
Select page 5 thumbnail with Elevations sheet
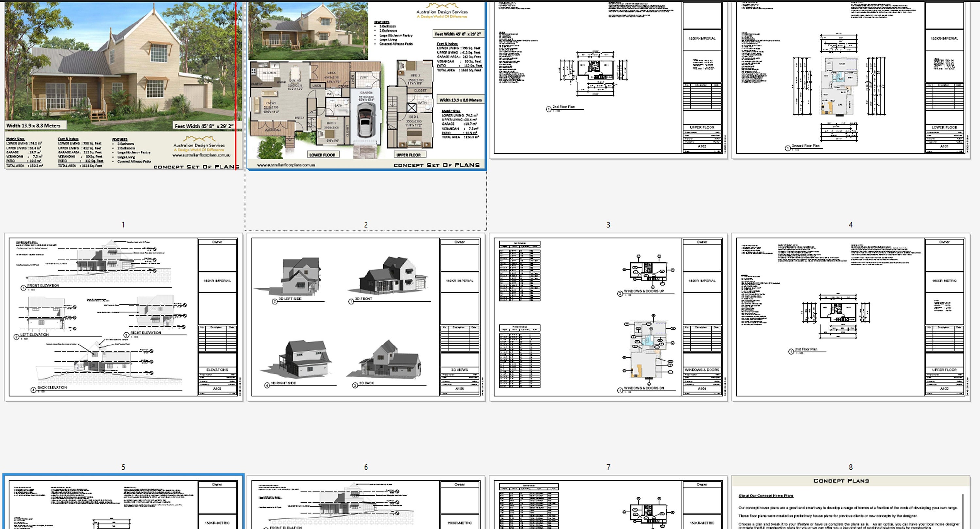(123, 317)
